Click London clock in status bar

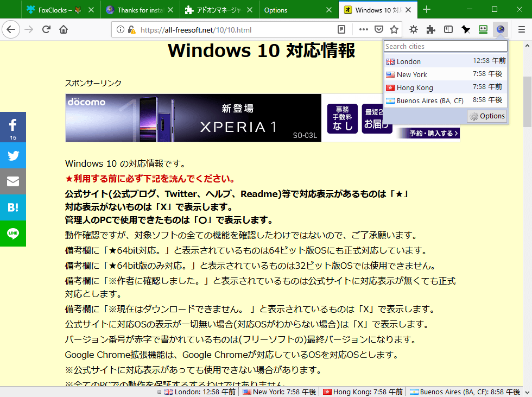click(200, 392)
